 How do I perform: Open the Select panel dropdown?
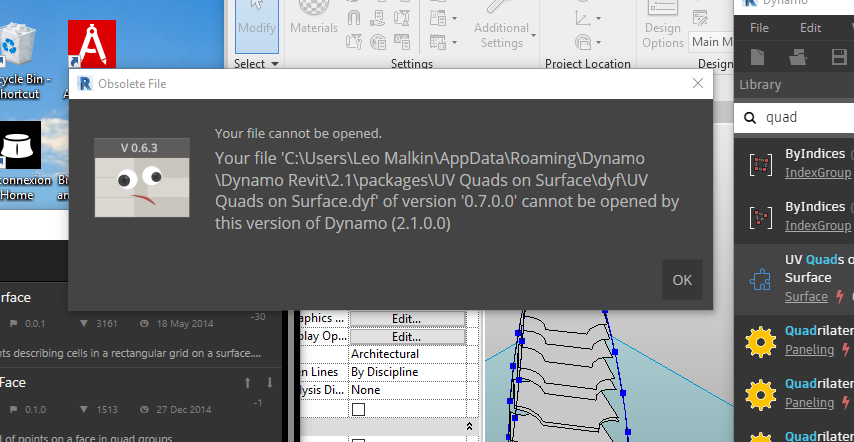pyautogui.click(x=257, y=64)
